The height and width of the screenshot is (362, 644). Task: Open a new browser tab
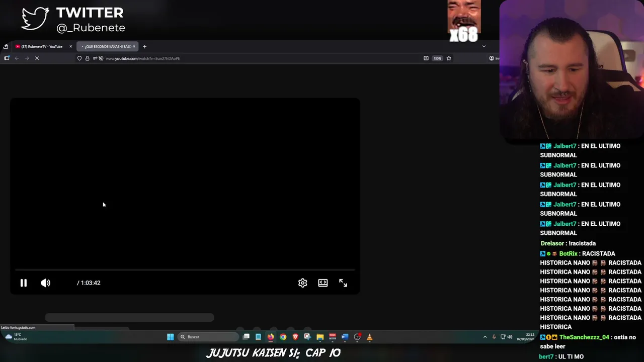point(144,46)
